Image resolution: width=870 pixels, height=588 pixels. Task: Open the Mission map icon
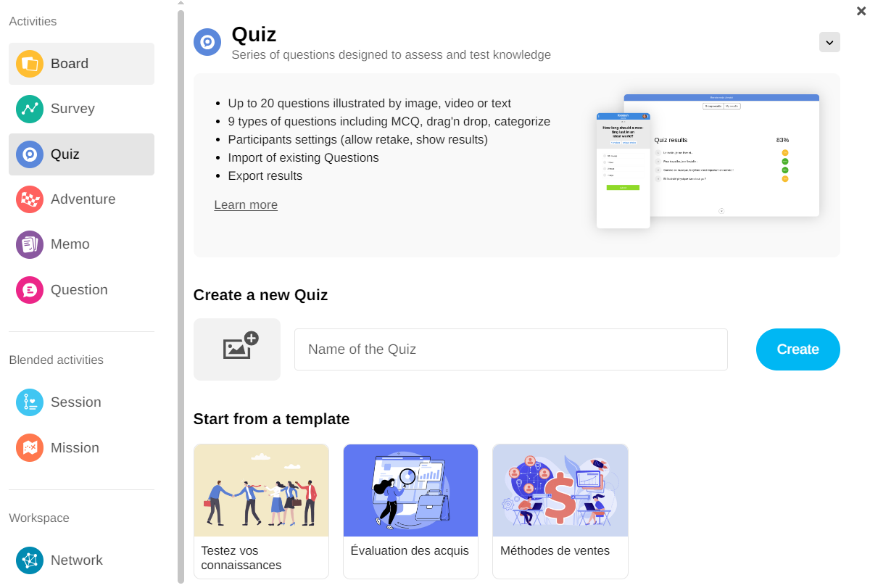click(x=30, y=448)
